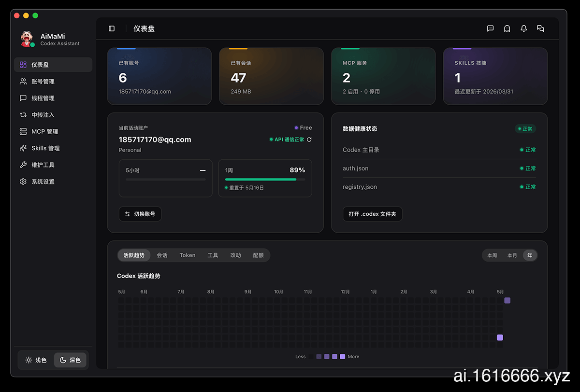Click the bright purple heatmap cell near the bottom of May
The height and width of the screenshot is (392, 580).
(x=500, y=337)
